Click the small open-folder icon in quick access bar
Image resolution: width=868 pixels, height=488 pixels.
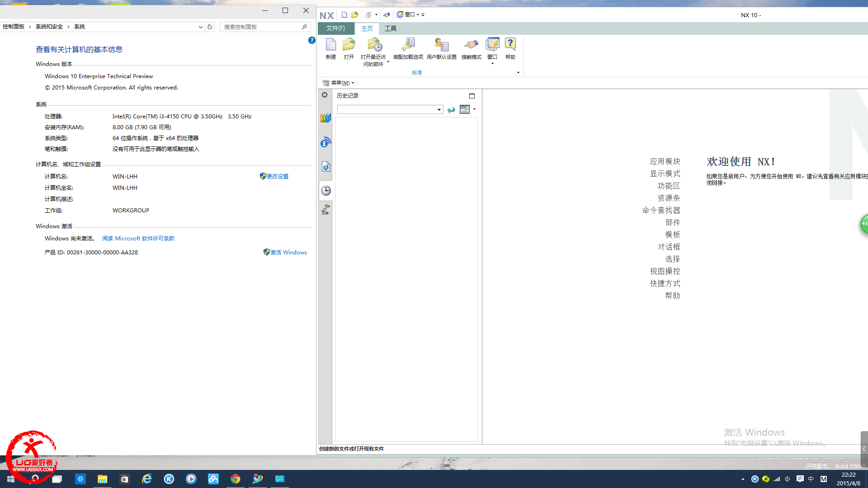355,15
